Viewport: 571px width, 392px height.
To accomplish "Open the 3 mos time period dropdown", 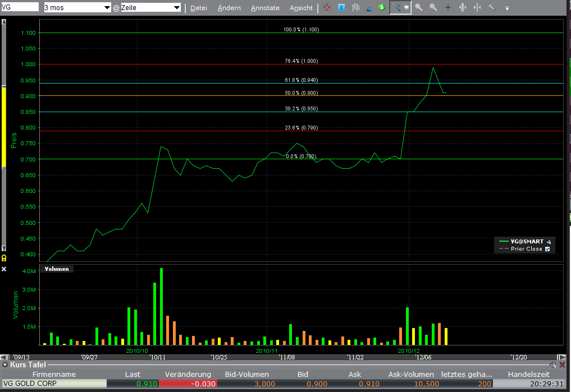I will coord(77,8).
